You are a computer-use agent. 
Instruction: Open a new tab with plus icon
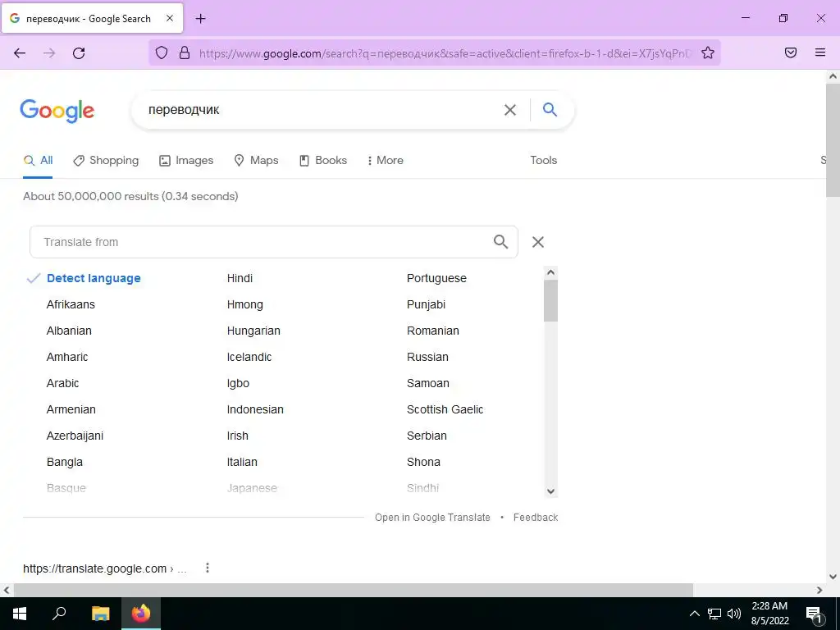tap(200, 19)
